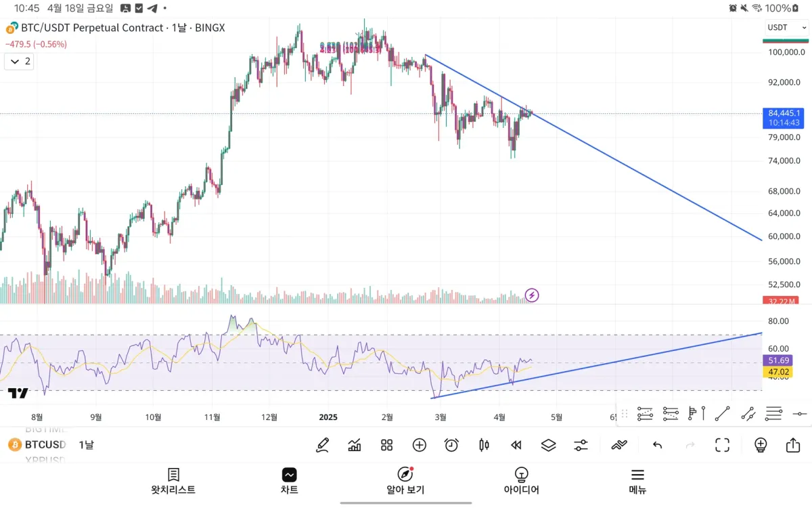Expand the collapsed indicator legend showing 2
Screen dimensions: 812x508
[x=20, y=62]
